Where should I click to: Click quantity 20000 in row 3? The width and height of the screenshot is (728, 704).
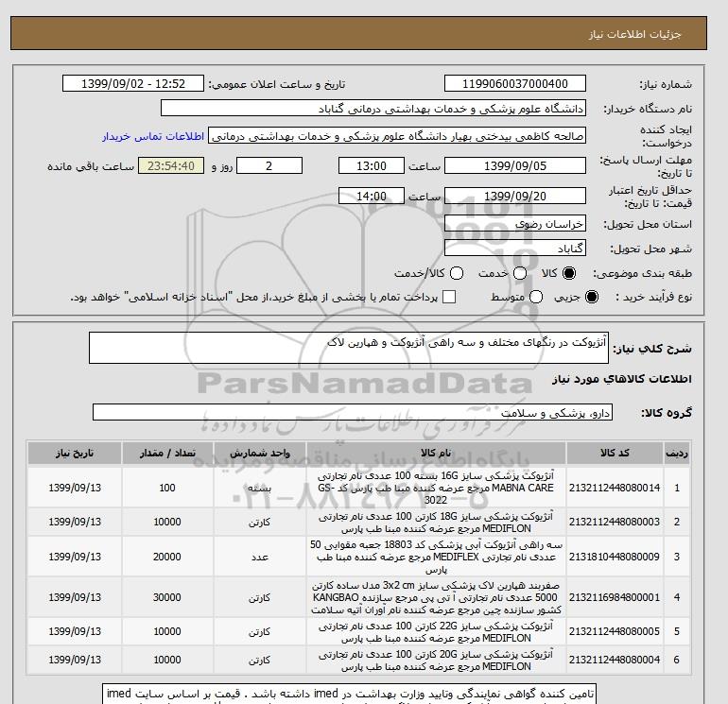(167, 557)
